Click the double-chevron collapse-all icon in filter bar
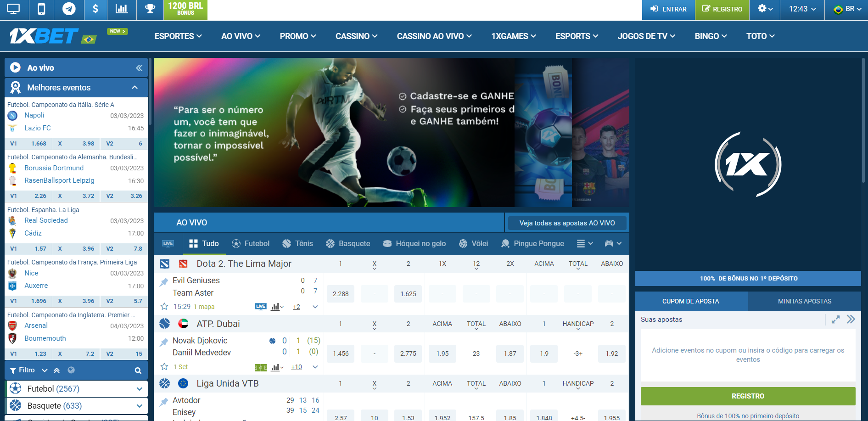Image resolution: width=868 pixels, height=421 pixels. pyautogui.click(x=57, y=370)
